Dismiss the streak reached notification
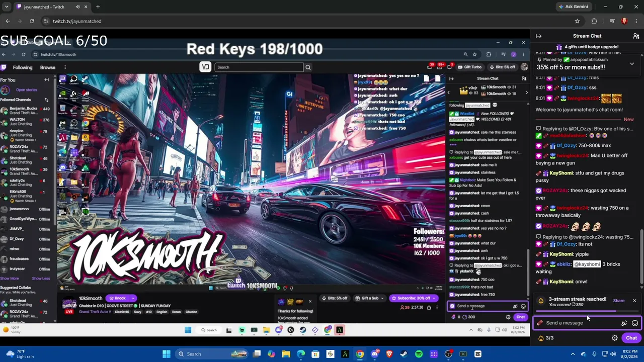Image resolution: width=644 pixels, height=362 pixels. [x=634, y=301]
